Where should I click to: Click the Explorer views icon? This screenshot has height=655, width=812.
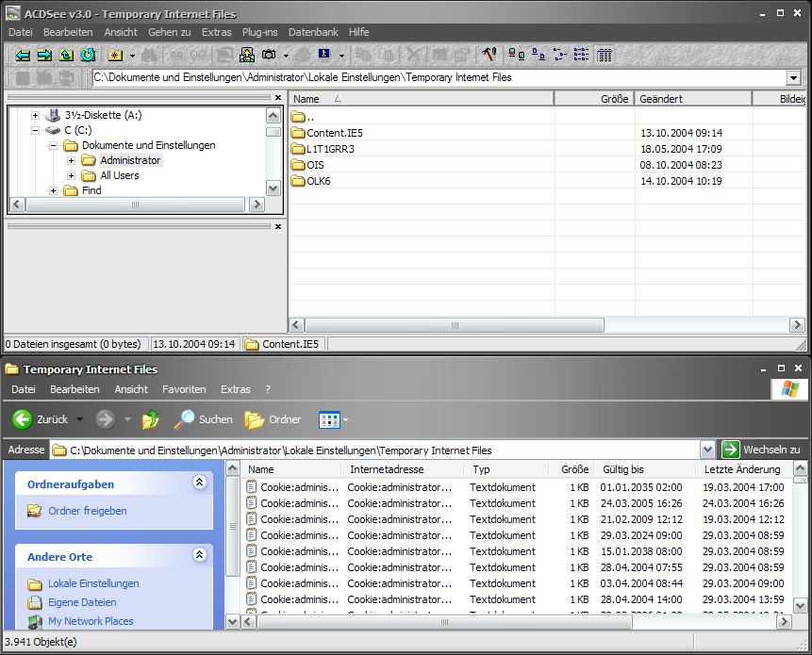329,419
